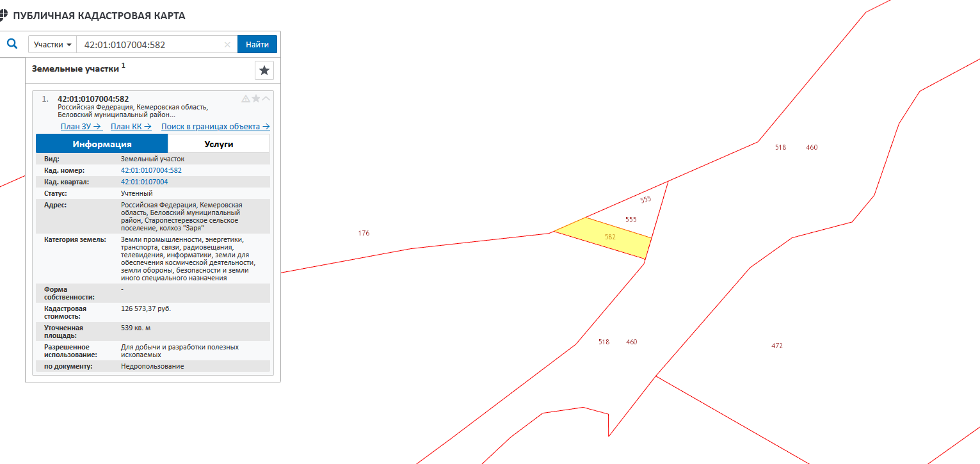Open the План КК link
This screenshot has width=980, height=464.
point(131,127)
